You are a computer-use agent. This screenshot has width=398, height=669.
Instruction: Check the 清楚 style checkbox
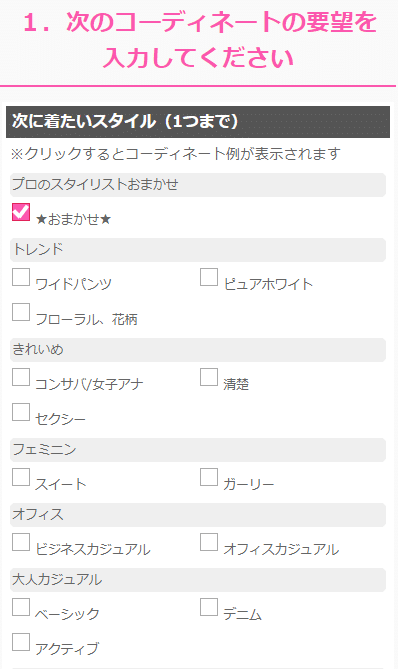209,377
